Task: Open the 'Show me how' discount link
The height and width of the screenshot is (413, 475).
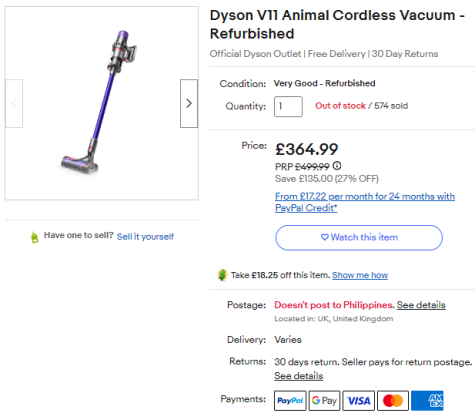Action: pos(360,275)
